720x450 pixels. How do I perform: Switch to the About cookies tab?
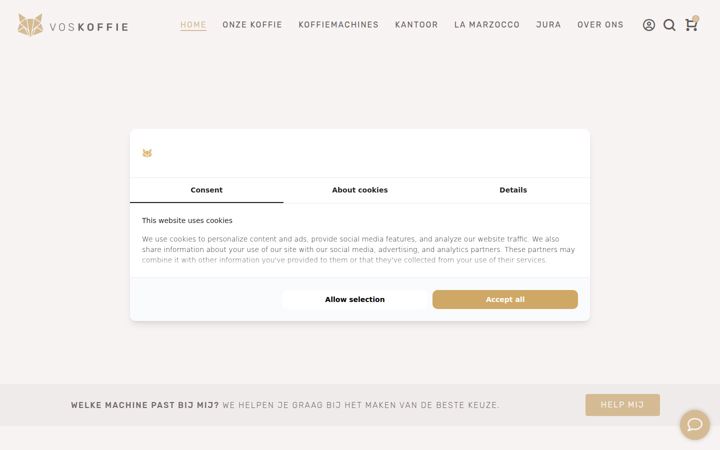tap(360, 190)
